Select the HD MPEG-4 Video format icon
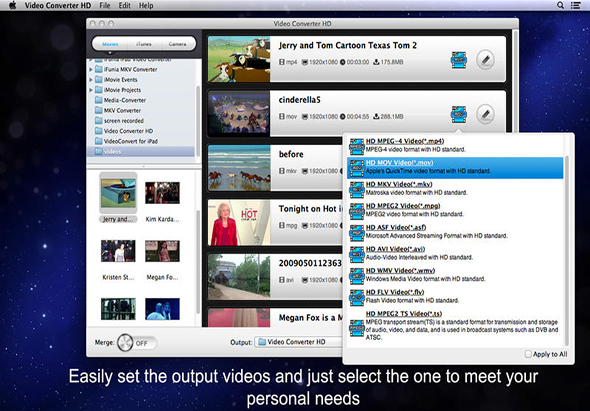This screenshot has width=590, height=411. pos(356,146)
